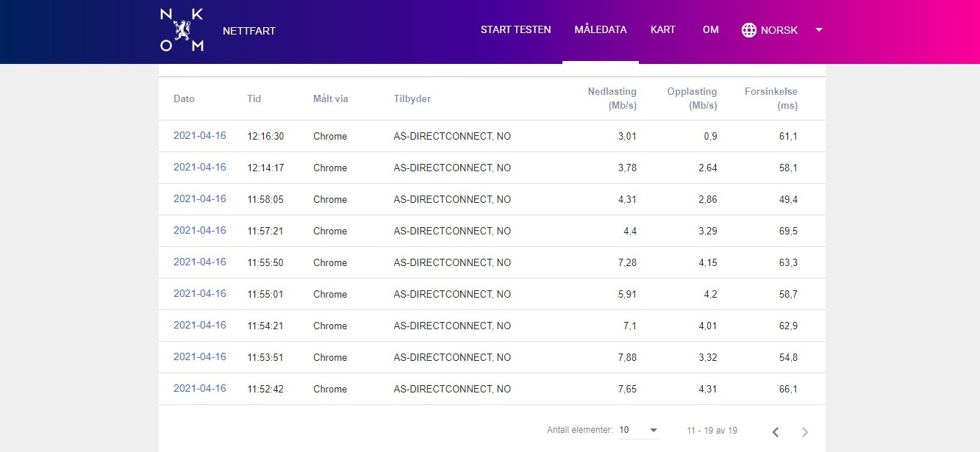Open the 11:58:05 measurement date link
Screen dimensions: 980x452
pos(200,199)
